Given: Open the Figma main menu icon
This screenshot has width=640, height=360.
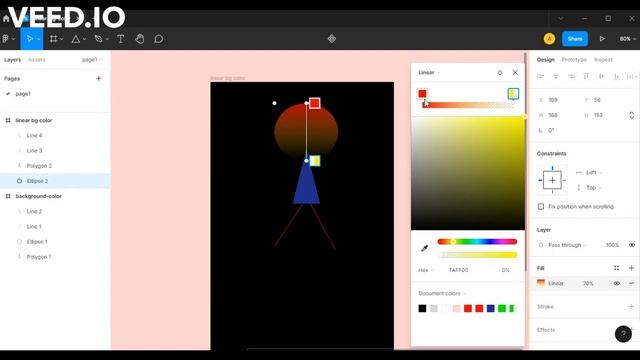Looking at the screenshot, I should pos(6,39).
